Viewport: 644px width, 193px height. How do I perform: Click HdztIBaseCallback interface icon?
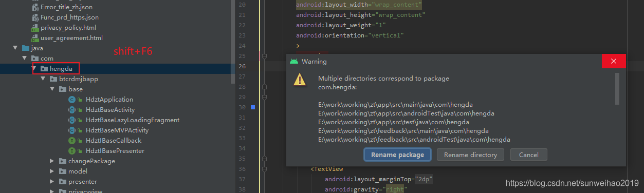click(x=72, y=140)
